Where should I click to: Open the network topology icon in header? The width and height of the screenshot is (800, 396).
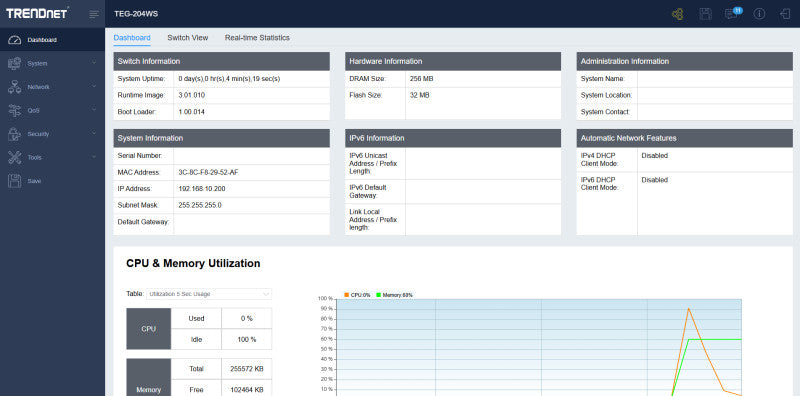click(x=678, y=14)
